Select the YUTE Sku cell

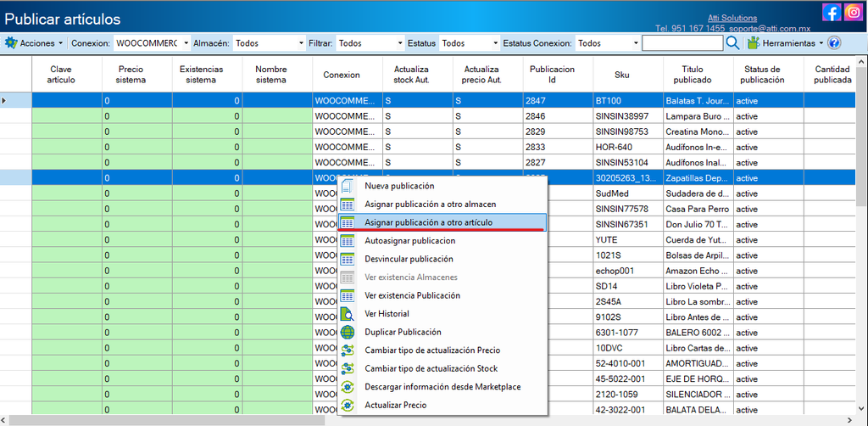628,240
